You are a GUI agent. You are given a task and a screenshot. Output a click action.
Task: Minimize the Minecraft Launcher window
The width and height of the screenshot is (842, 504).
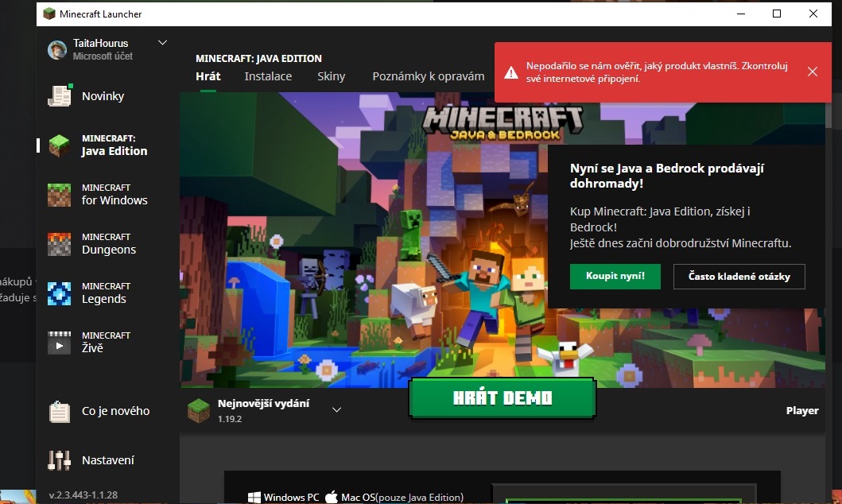click(x=741, y=14)
